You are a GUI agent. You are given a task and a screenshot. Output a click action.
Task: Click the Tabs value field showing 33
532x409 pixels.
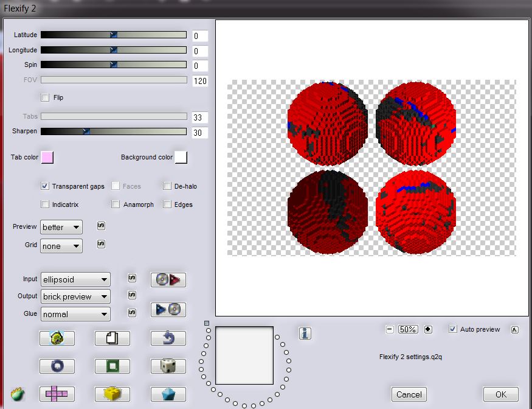(200, 117)
